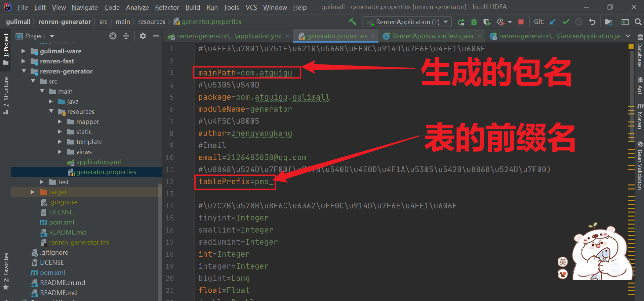This screenshot has width=644, height=301.
Task: Expand the gulimall-ware module
Action: click(x=23, y=51)
